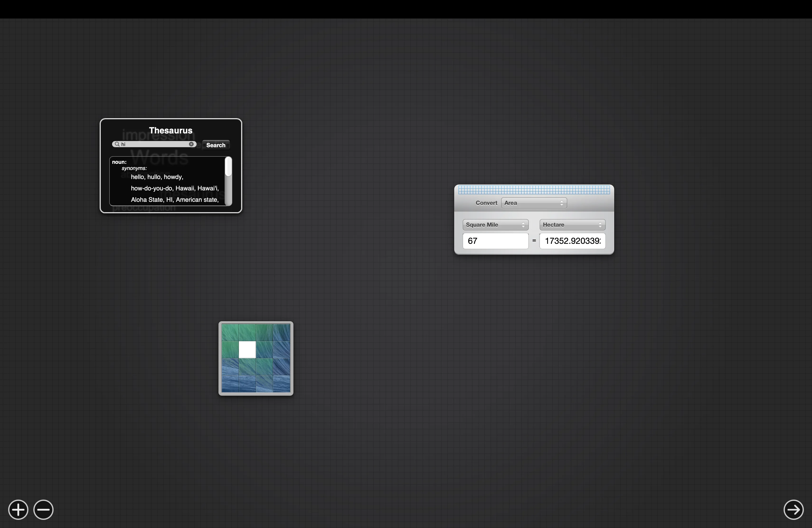Click the Thesaurus results scrollbar
The image size is (812, 528).
tap(229, 181)
